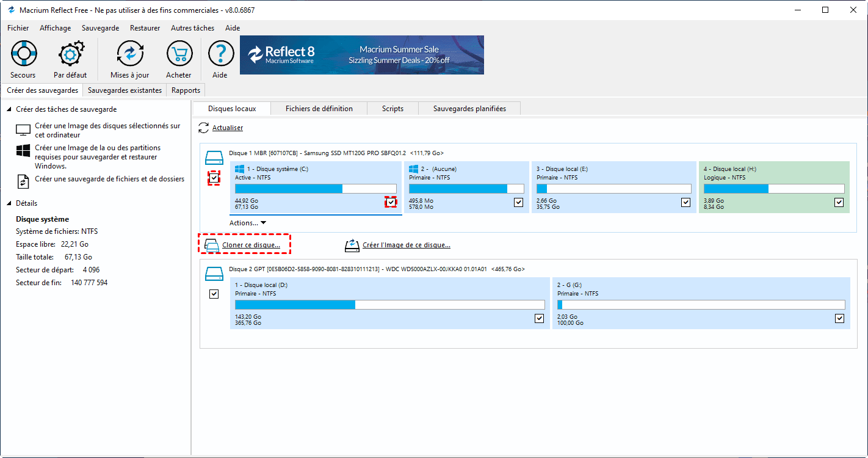Click Créer une sauvegarde de fichiers et de dossiers
868x458 pixels.
(x=110, y=179)
